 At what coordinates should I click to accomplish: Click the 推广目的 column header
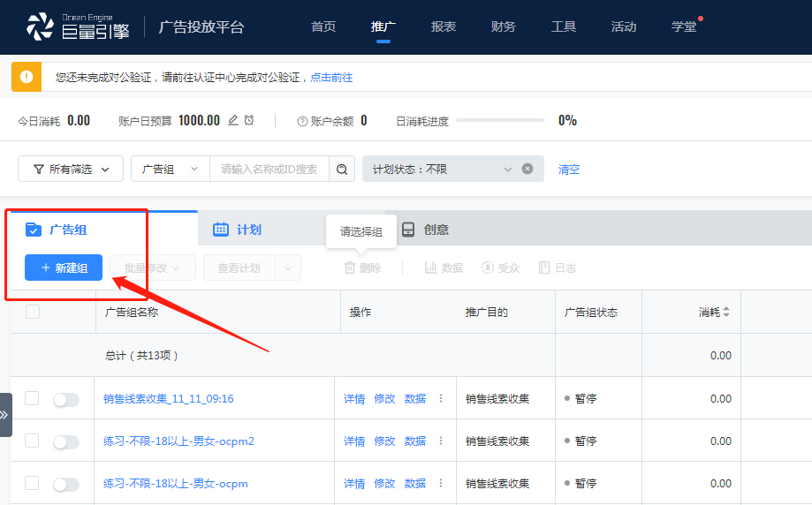[x=486, y=312]
